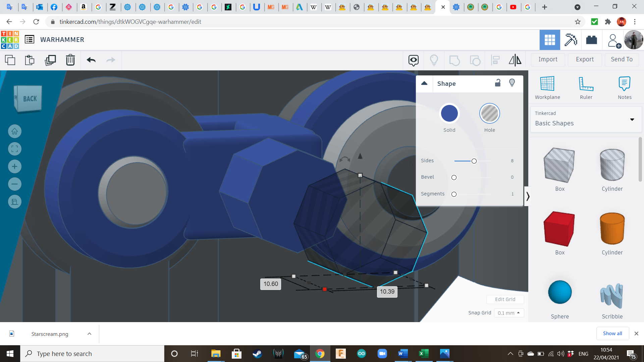Click the Home view button

[15, 131]
